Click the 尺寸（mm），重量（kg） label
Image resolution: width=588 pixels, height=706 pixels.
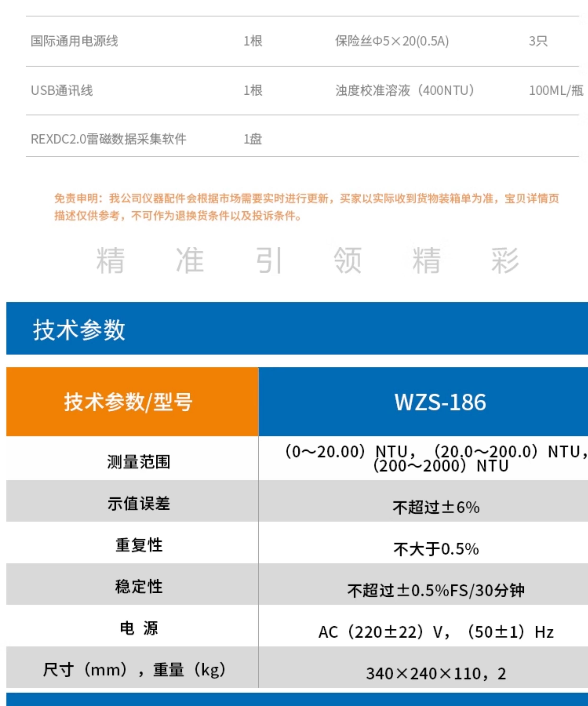pos(134,670)
